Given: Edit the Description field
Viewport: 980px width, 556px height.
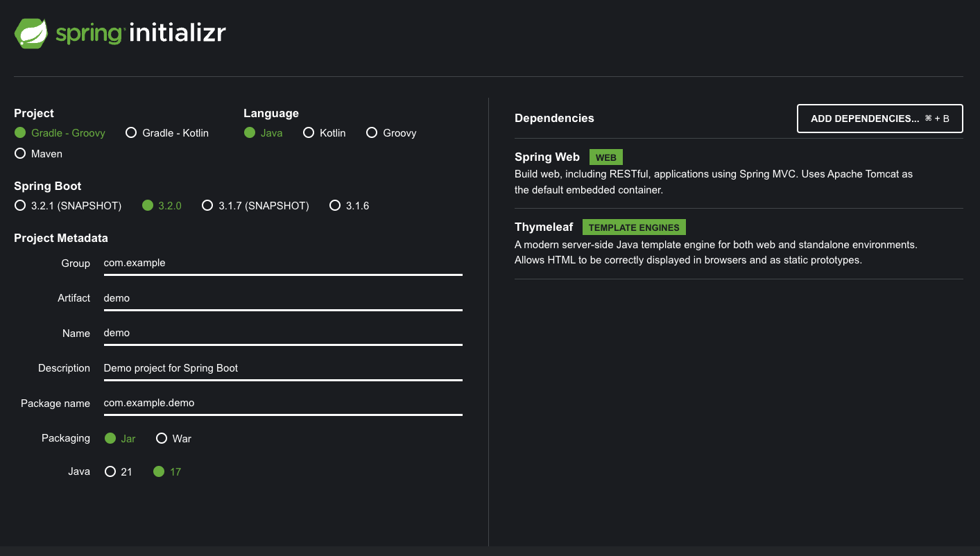Looking at the screenshot, I should [283, 368].
